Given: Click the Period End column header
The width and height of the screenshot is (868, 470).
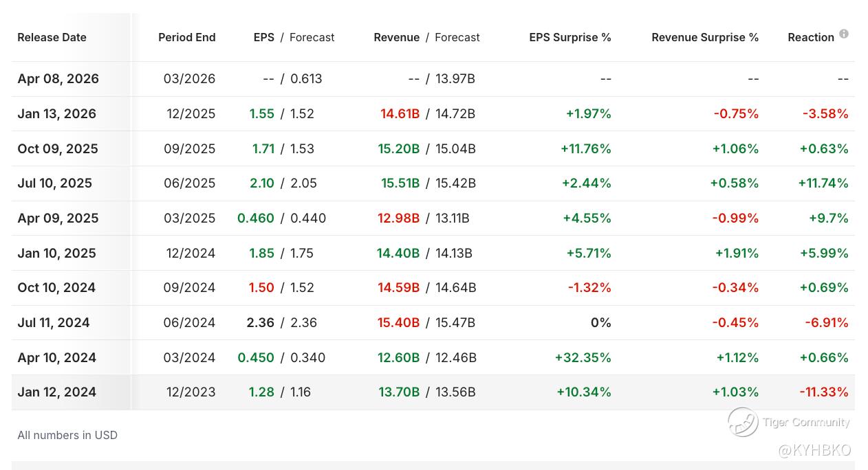Looking at the screenshot, I should (186, 37).
